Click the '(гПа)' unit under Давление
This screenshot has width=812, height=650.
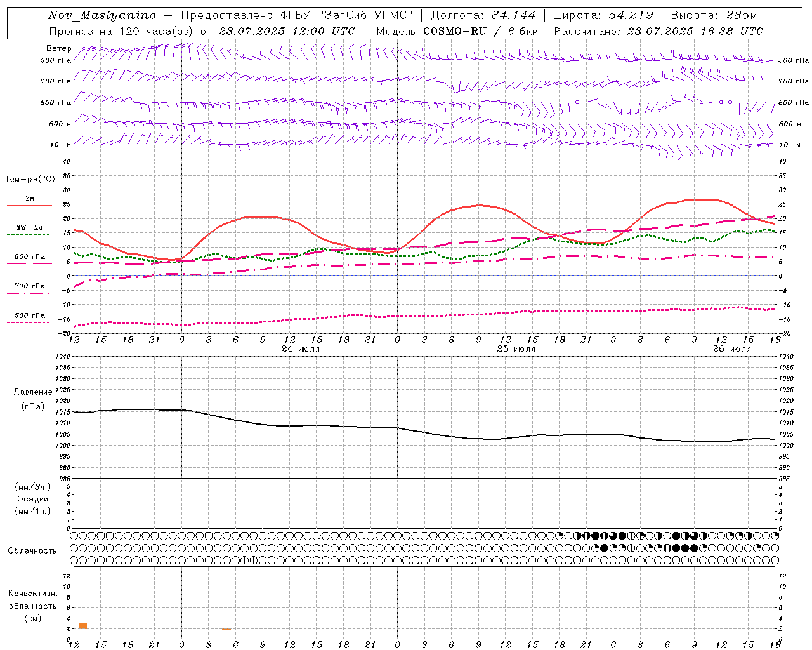[x=33, y=407]
